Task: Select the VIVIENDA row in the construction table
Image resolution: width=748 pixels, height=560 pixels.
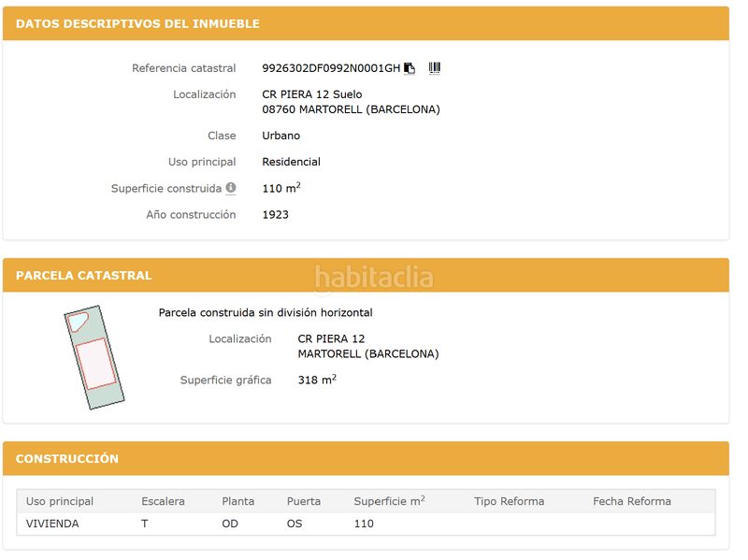Action: point(53,524)
